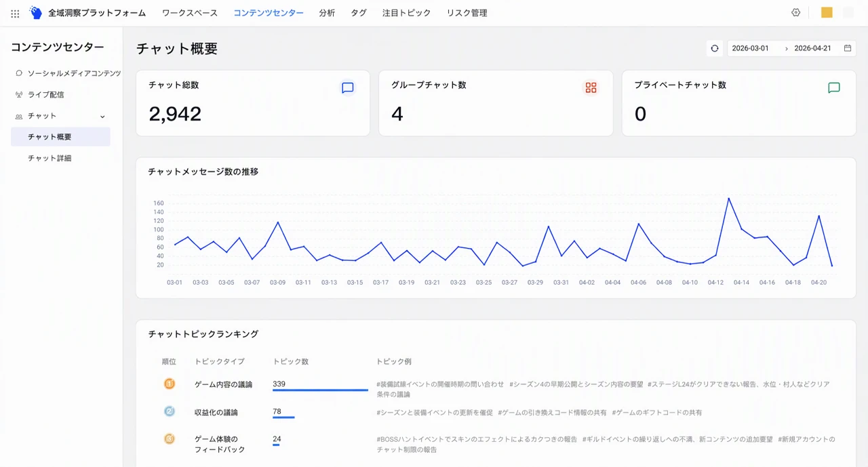Click the チャットトピックランキング heading
This screenshot has height=467, width=868.
[x=203, y=334]
